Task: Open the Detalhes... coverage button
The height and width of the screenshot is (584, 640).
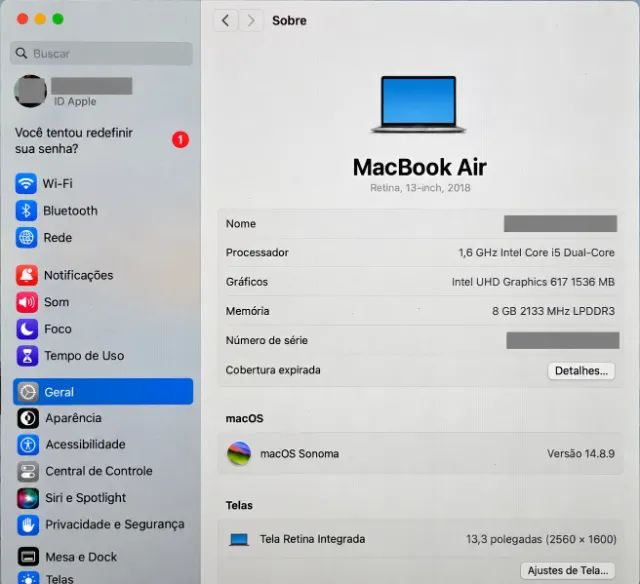Action: (581, 371)
